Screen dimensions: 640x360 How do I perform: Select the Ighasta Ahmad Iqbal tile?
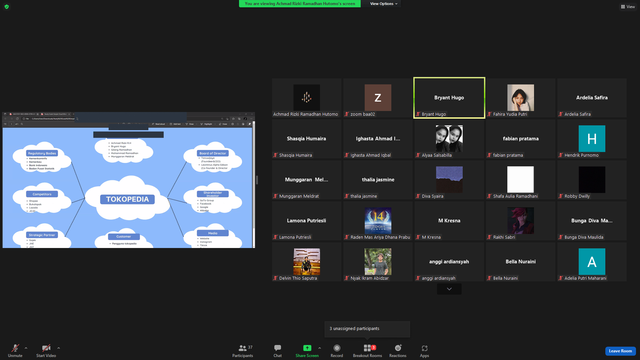[378, 139]
